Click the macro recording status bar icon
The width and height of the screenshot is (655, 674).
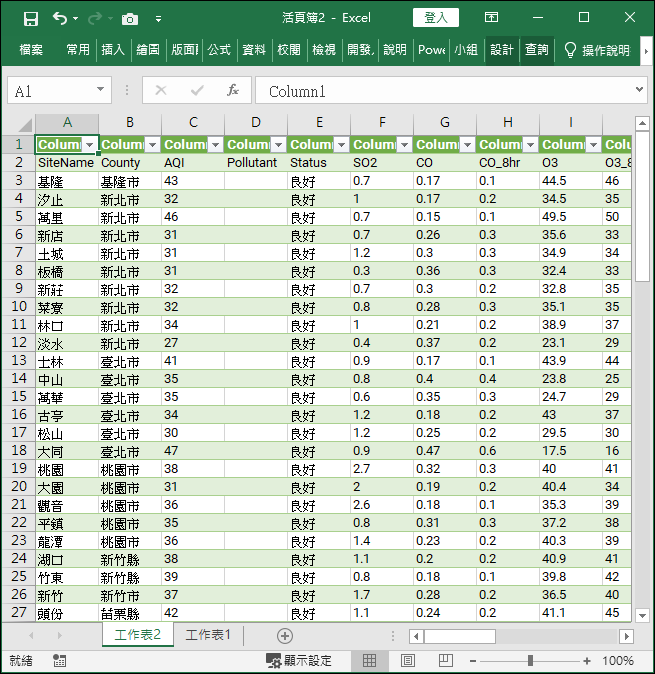pos(59,661)
